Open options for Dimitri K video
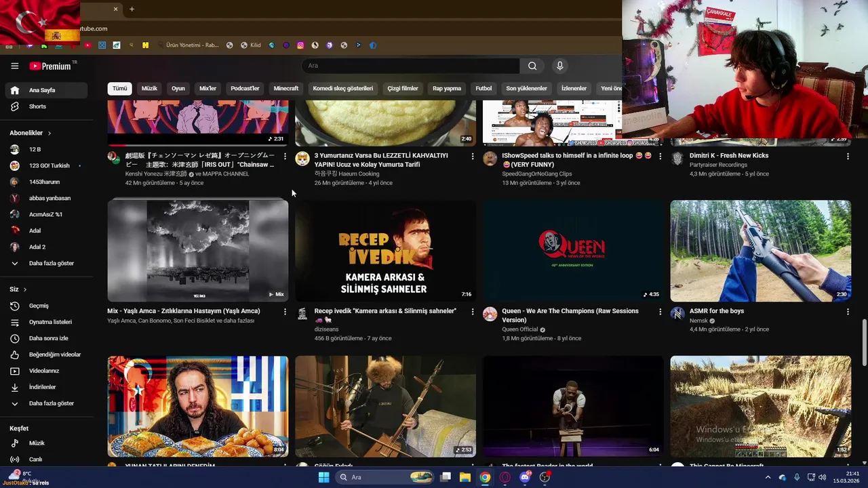868x488 pixels. [x=848, y=157]
